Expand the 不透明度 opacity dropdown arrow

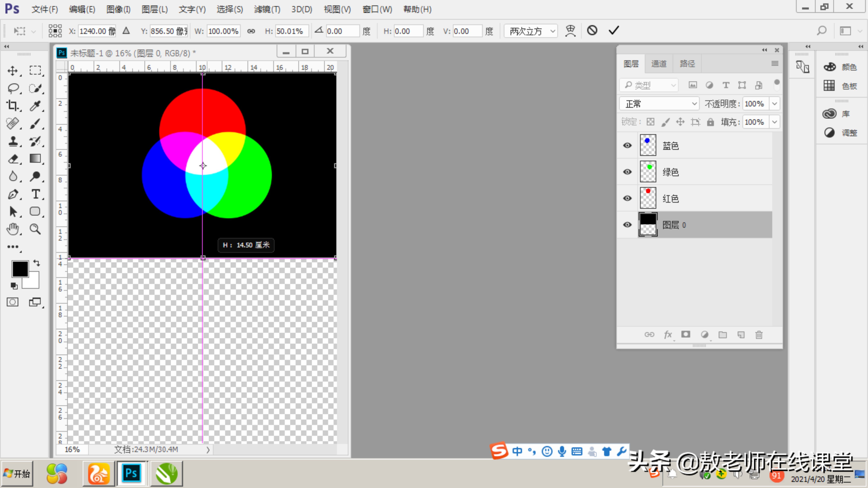click(774, 104)
